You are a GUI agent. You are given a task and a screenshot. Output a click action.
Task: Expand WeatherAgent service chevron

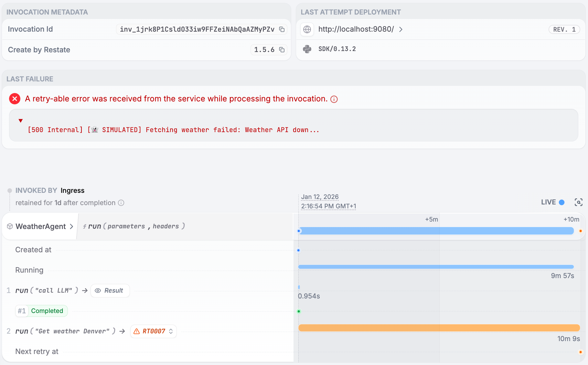(71, 226)
